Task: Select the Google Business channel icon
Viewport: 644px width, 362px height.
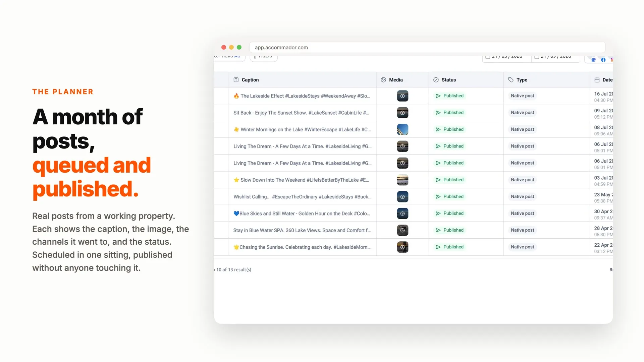Action: pos(593,60)
